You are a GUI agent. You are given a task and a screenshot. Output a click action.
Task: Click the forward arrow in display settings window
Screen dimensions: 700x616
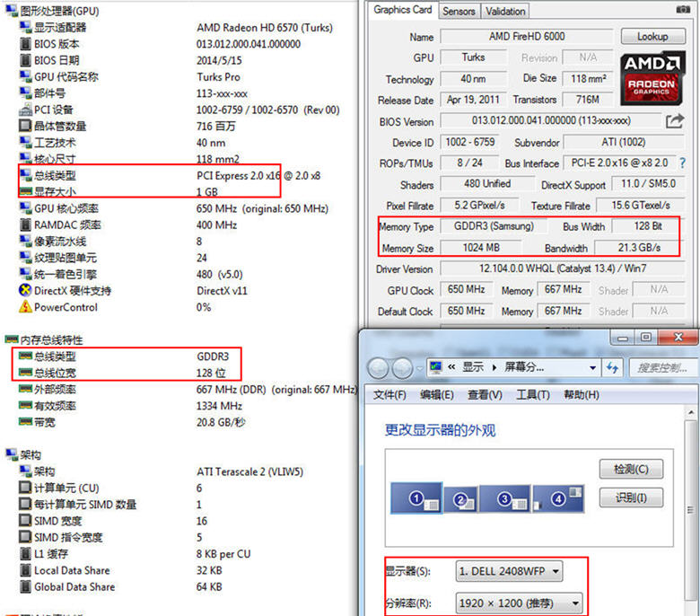pyautogui.click(x=402, y=368)
